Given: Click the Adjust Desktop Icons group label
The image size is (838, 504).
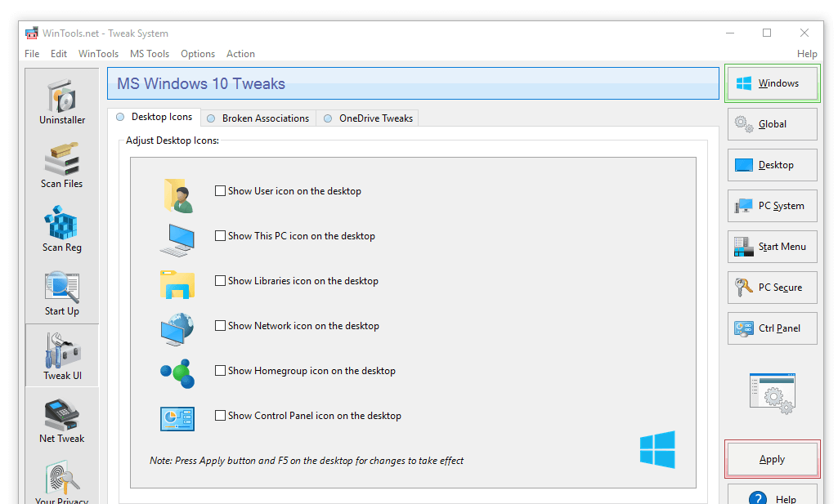Looking at the screenshot, I should 172,140.
